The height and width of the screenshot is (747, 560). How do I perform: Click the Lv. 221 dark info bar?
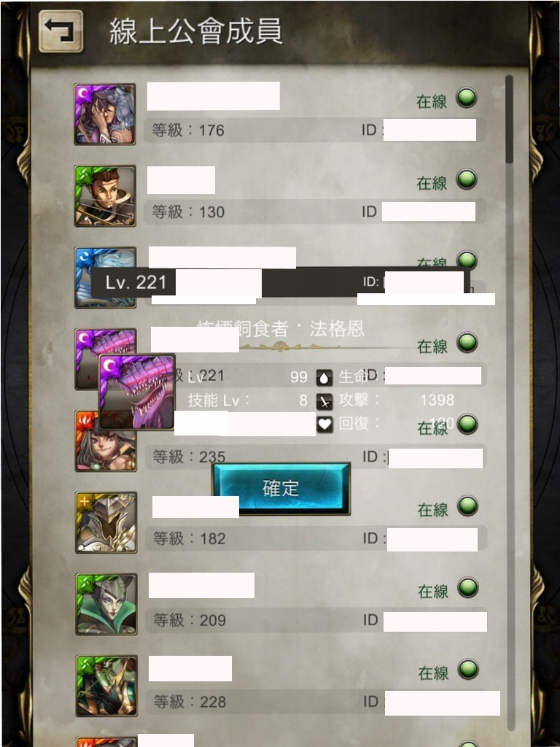(281, 282)
